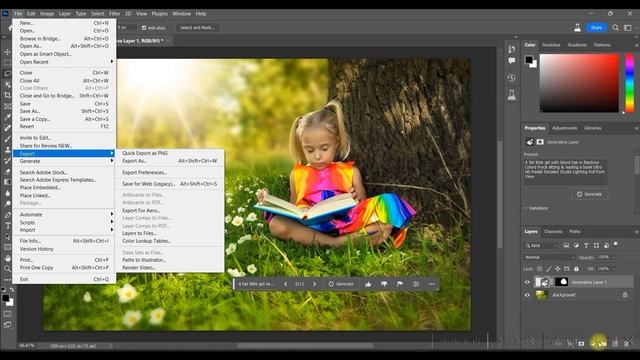Toggle lock position in Layers panel

pyautogui.click(x=558, y=269)
